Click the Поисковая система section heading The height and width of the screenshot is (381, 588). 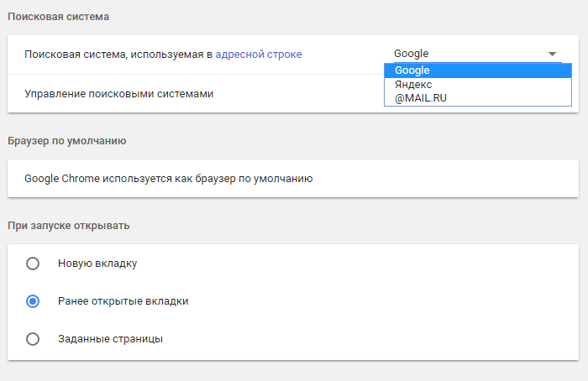click(58, 17)
